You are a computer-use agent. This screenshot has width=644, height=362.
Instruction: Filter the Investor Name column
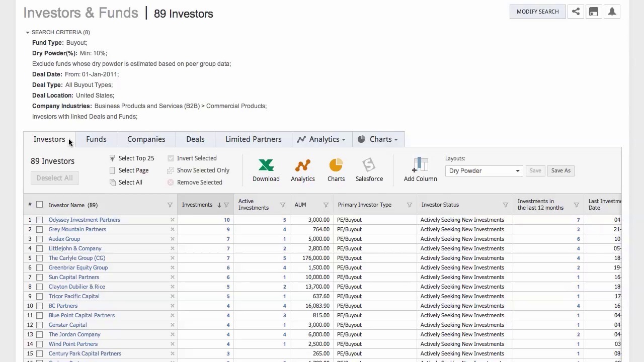(x=170, y=205)
